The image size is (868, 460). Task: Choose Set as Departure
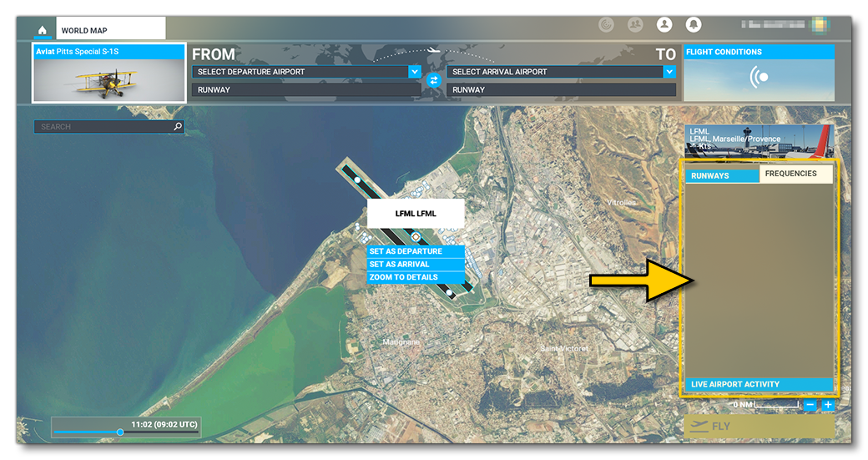click(416, 251)
